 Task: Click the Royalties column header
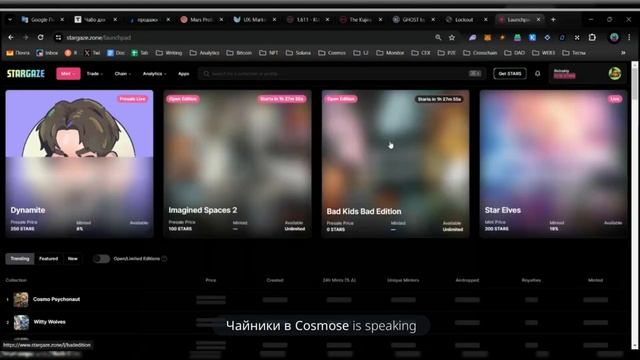(531, 280)
